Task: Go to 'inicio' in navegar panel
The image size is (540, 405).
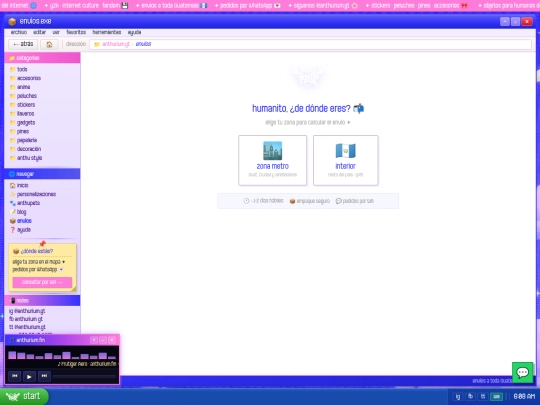Action: [19, 185]
